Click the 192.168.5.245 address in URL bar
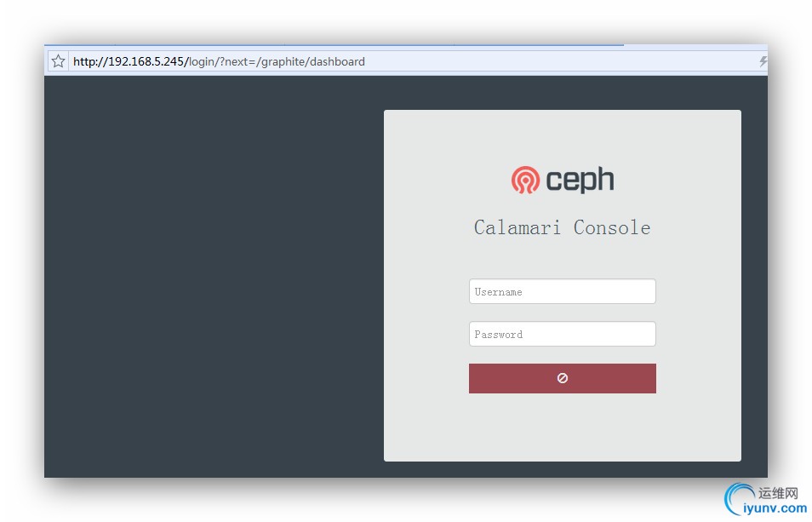Screen dimensions: 812x522 [146, 61]
